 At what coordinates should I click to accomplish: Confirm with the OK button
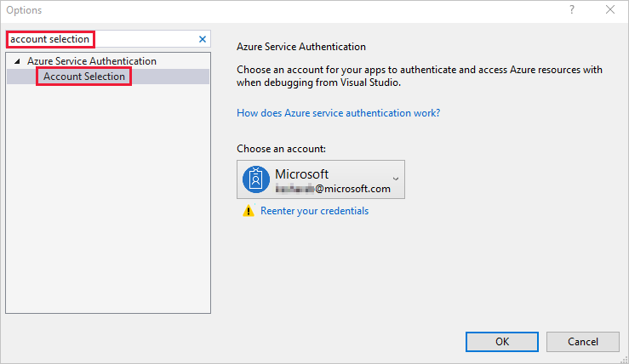tap(502, 342)
